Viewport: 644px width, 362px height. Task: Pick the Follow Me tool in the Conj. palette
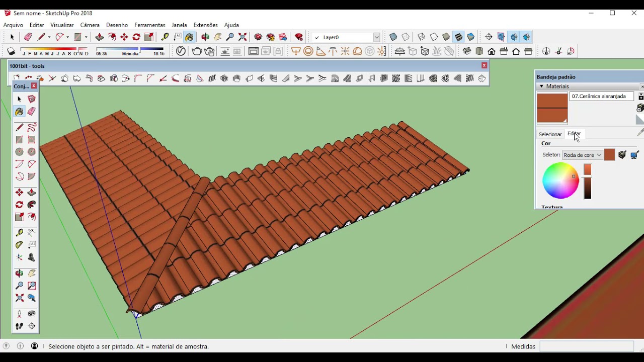(x=32, y=205)
